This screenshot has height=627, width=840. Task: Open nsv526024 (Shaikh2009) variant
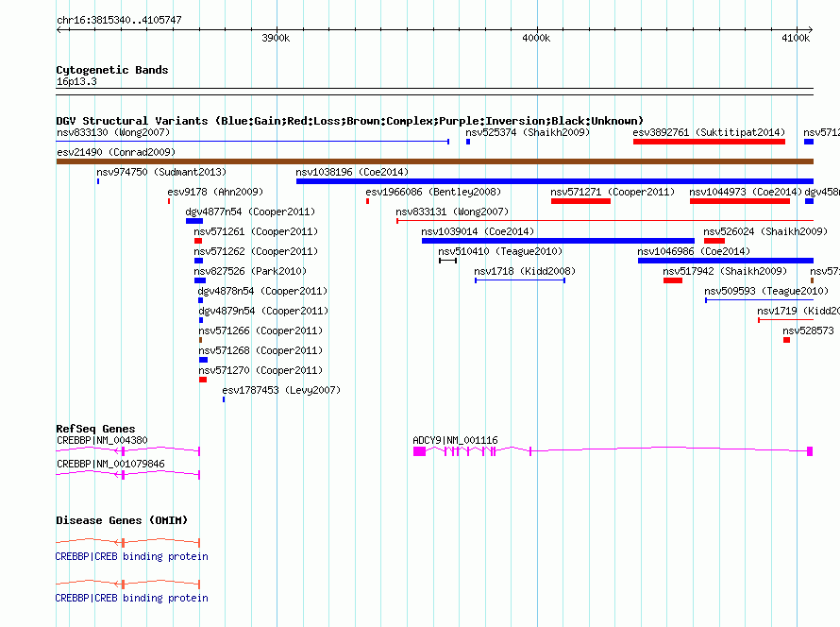click(714, 241)
